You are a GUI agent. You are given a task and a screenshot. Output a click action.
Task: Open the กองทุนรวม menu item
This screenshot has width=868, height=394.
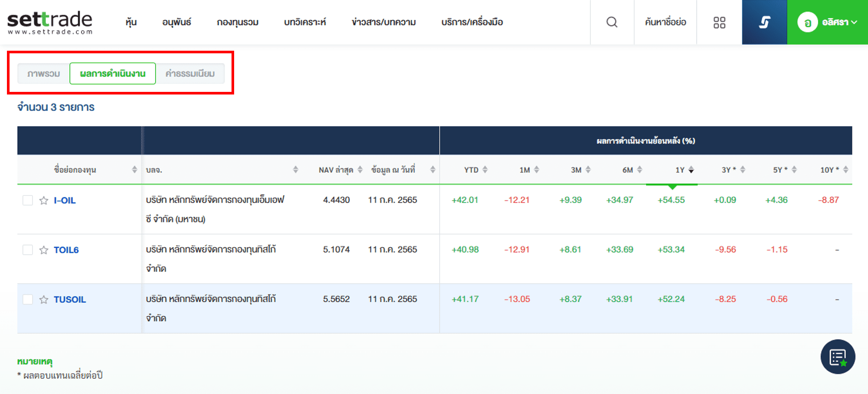click(x=238, y=22)
